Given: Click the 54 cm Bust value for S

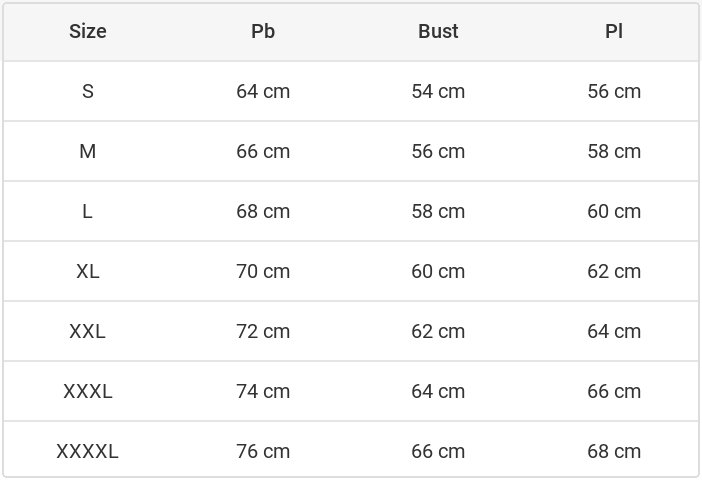Looking at the screenshot, I should [438, 91].
